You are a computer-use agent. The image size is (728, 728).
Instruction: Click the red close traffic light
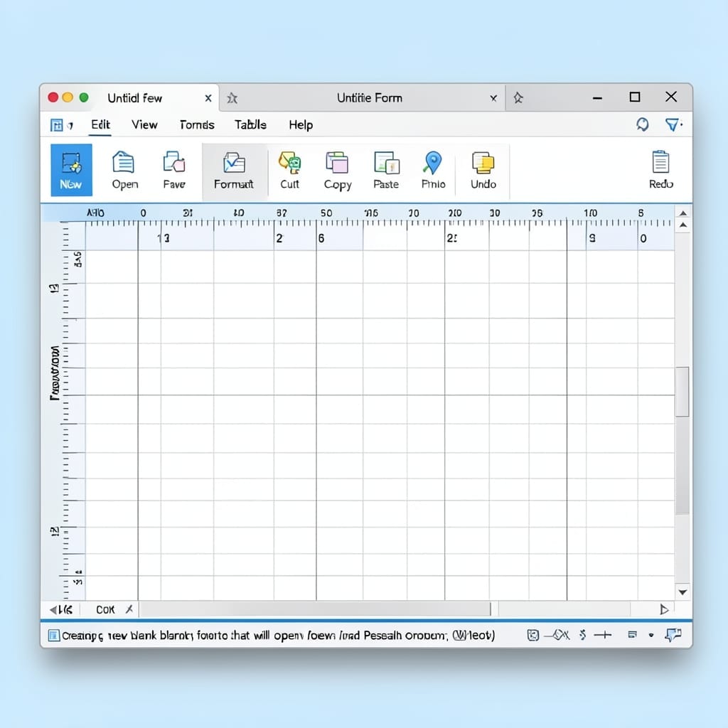click(x=53, y=97)
